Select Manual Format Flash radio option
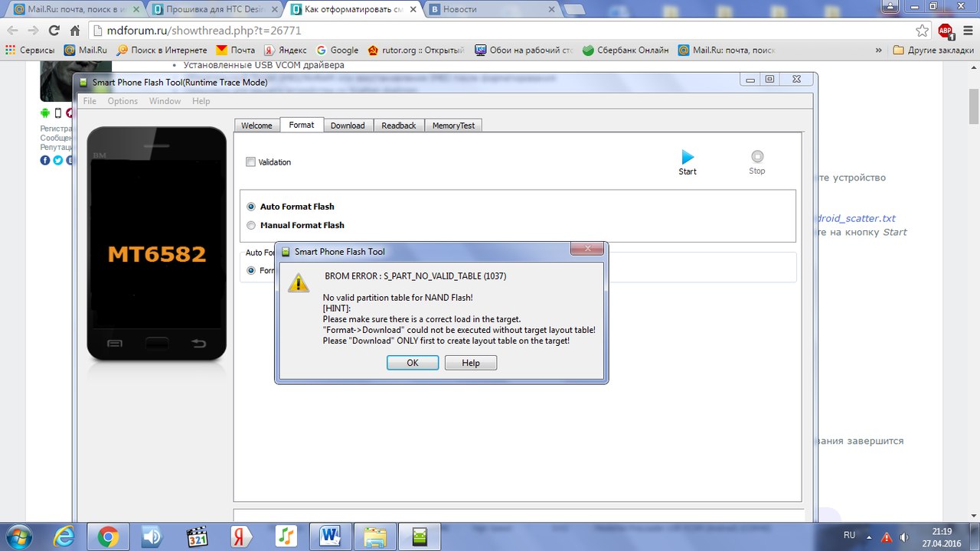 pos(251,225)
